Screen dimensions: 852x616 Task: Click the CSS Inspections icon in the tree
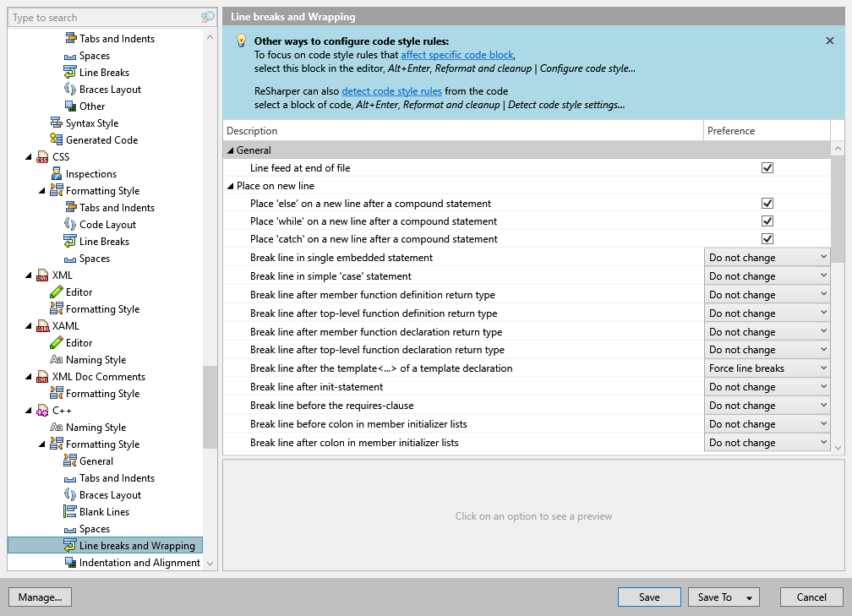click(x=57, y=174)
